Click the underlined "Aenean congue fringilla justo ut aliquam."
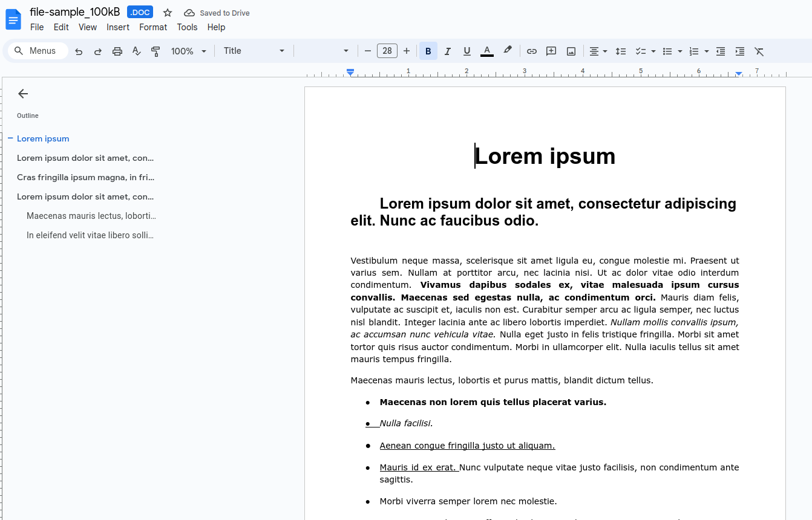The height and width of the screenshot is (520, 812). (x=467, y=446)
